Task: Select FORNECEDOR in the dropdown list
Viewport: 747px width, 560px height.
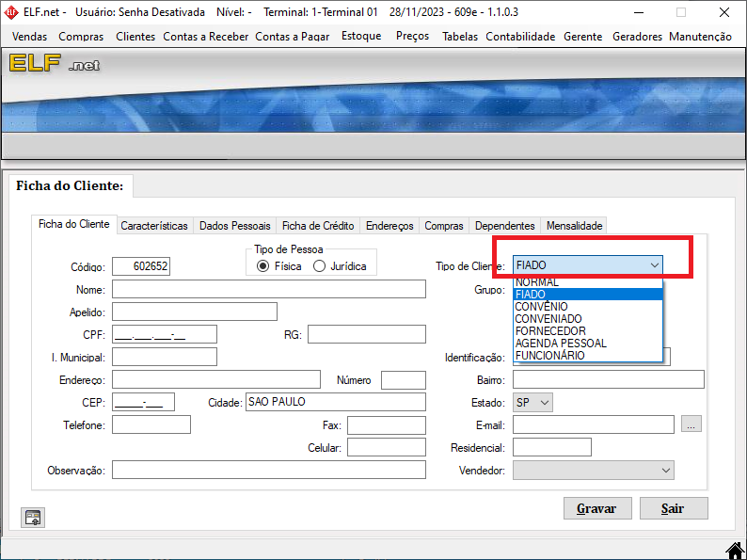Action: point(588,331)
